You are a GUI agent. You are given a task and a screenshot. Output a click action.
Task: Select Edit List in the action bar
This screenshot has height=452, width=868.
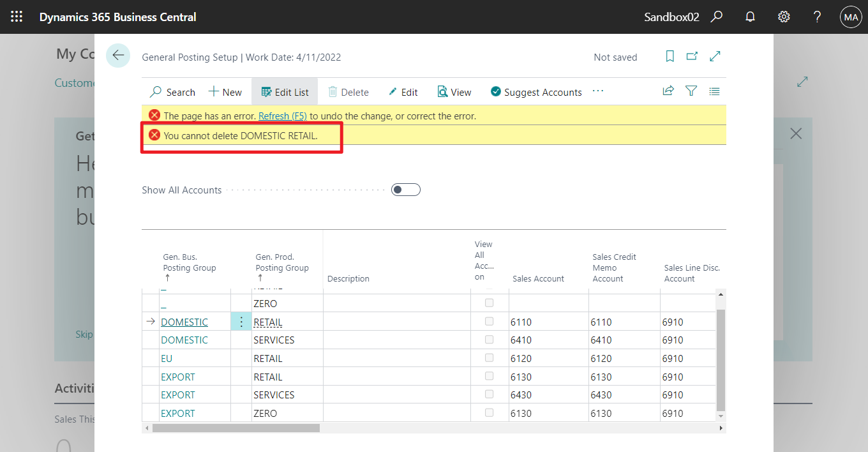coord(285,92)
